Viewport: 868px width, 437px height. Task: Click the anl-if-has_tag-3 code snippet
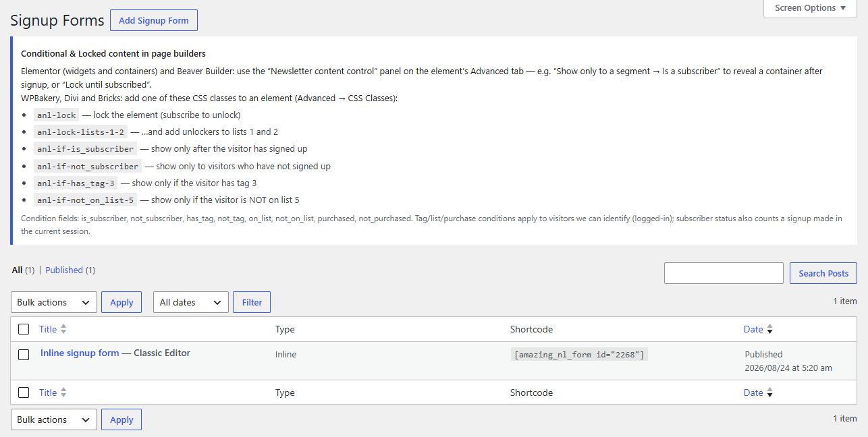pyautogui.click(x=76, y=183)
